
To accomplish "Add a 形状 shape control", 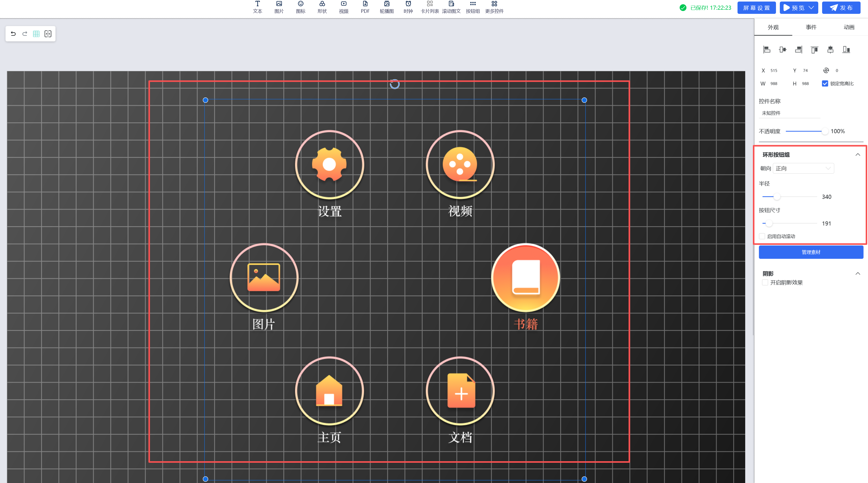I will [x=322, y=7].
